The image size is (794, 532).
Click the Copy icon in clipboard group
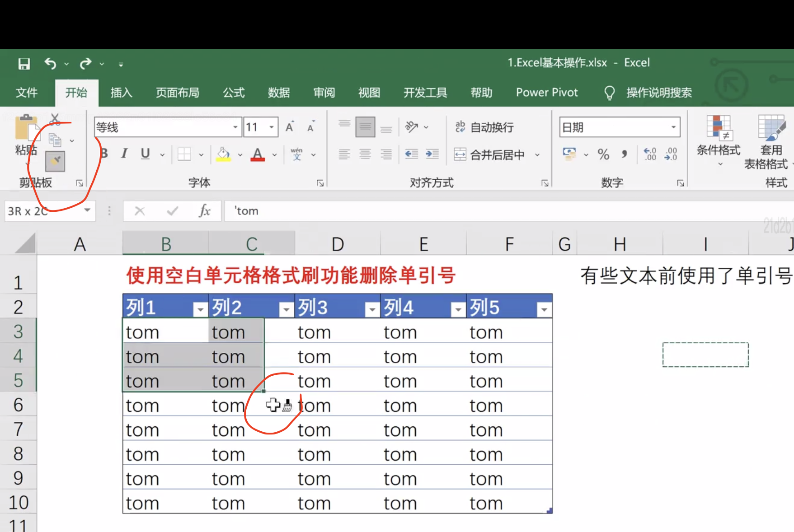tap(55, 140)
